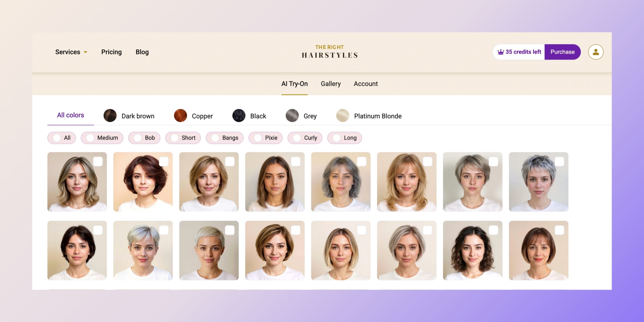Click the Purchase button

(562, 52)
